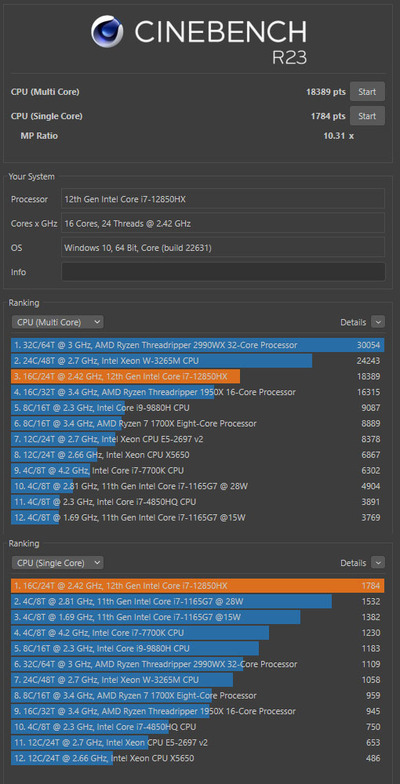Select i9-9880H multi core row scoring 9087
The image size is (400, 784).
tap(198, 408)
